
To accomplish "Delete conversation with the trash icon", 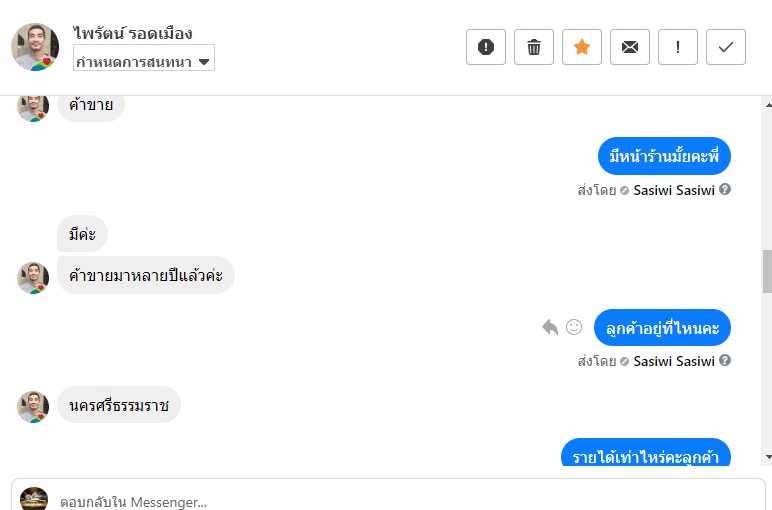I will click(534, 47).
